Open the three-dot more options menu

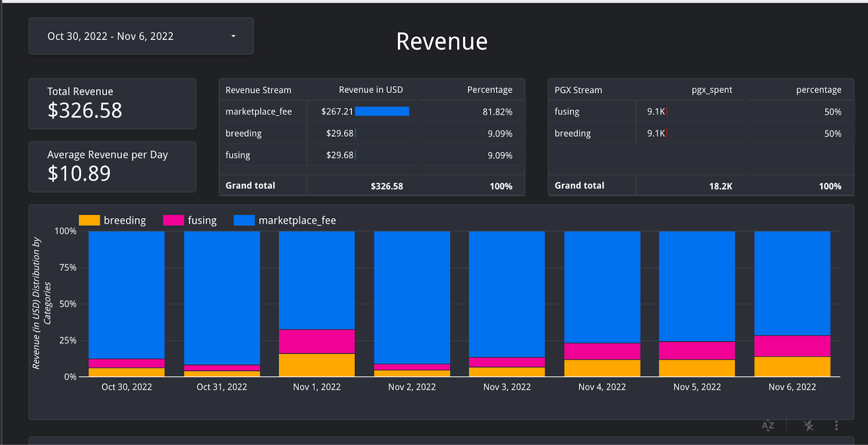(836, 426)
